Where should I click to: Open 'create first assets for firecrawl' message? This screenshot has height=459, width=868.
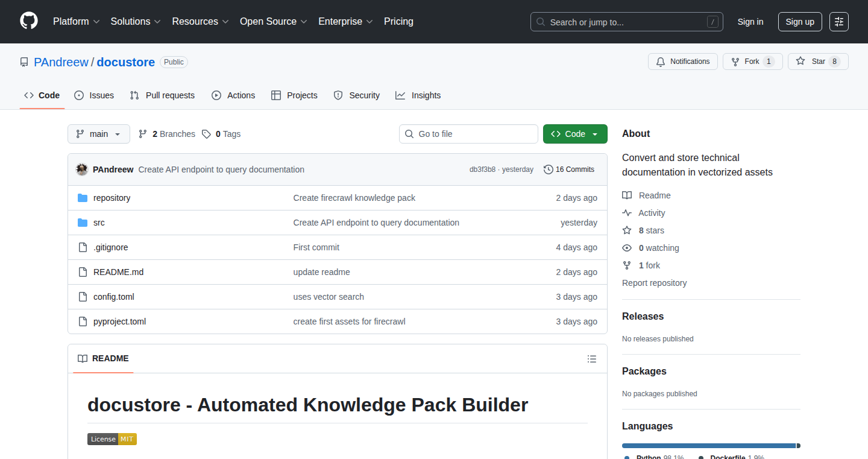tap(350, 321)
